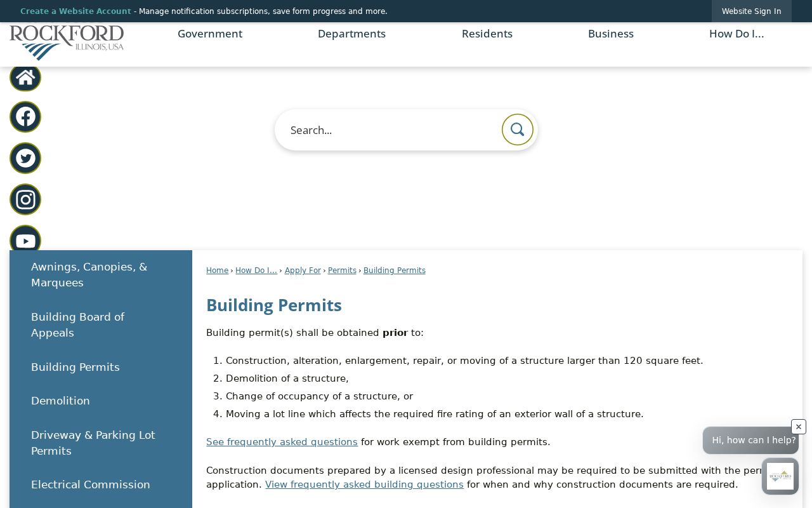Click the Home icon in the social sidebar
This screenshot has height=508, width=812.
tap(25, 77)
